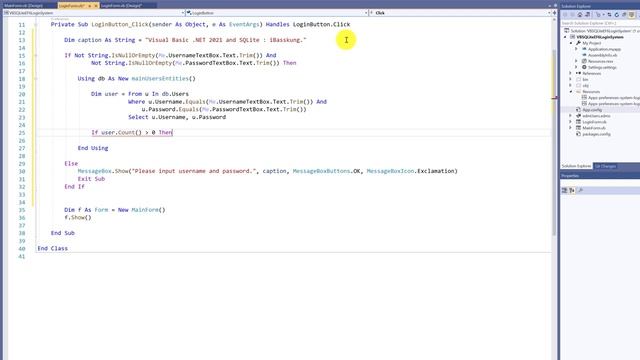Click the References icon in Solution Explorer
The image size is (640, 360).
[578, 73]
